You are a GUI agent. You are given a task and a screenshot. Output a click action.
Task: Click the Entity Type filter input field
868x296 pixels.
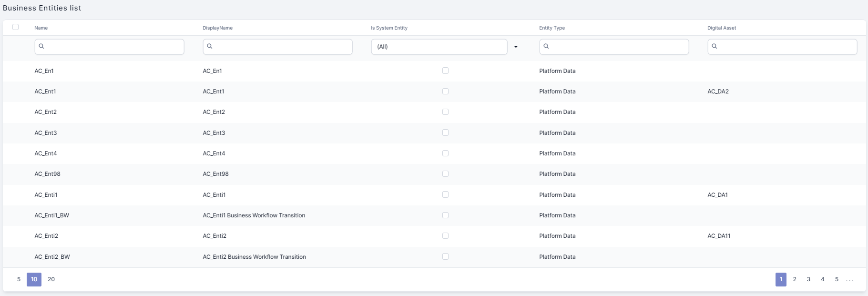point(618,47)
